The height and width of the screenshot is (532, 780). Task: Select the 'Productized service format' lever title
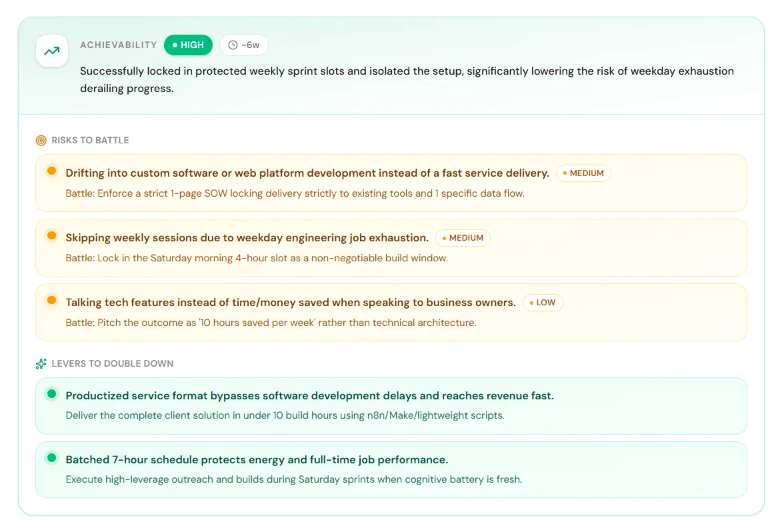(x=309, y=395)
